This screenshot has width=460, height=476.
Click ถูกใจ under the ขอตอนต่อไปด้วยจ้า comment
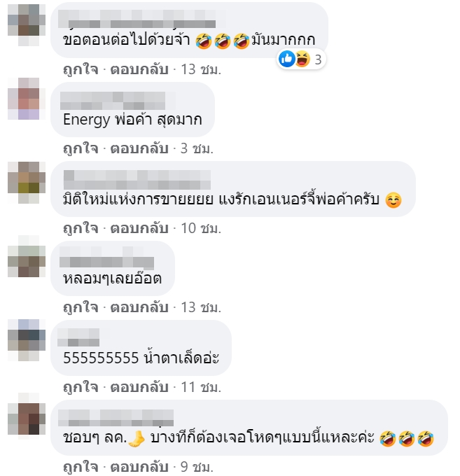click(81, 69)
